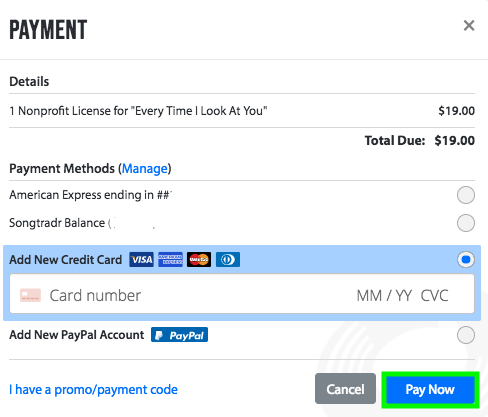Screen dimensions: 488x417
Task: Select Songtradr Balance radio button
Action: 466,223
